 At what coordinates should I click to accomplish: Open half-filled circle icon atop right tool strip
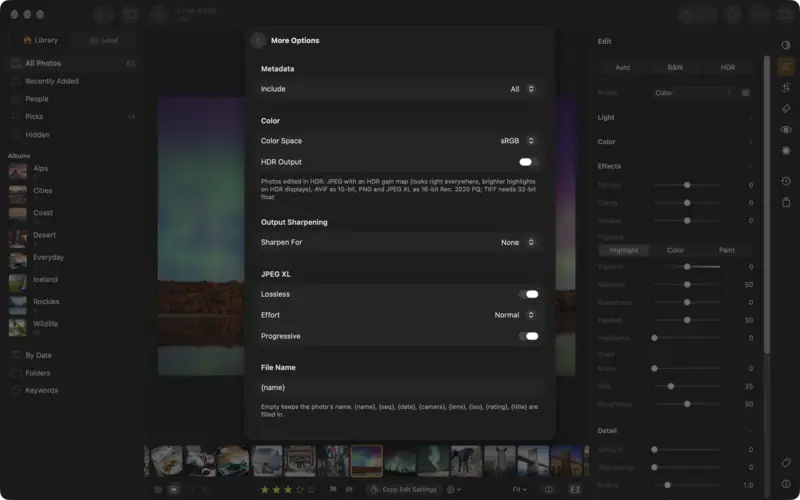pyautogui.click(x=786, y=45)
